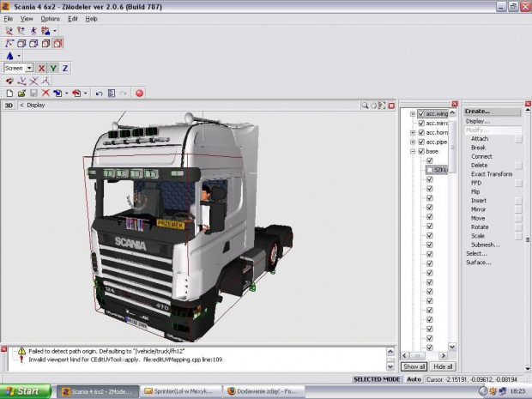Image resolution: width=532 pixels, height=399 pixels.
Task: Click the axes with grid icon
Action: (45, 82)
